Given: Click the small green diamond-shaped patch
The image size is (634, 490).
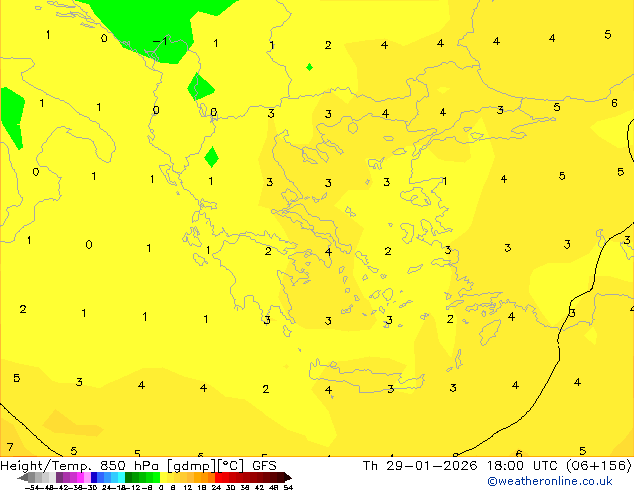Looking at the screenshot, I should (211, 157).
